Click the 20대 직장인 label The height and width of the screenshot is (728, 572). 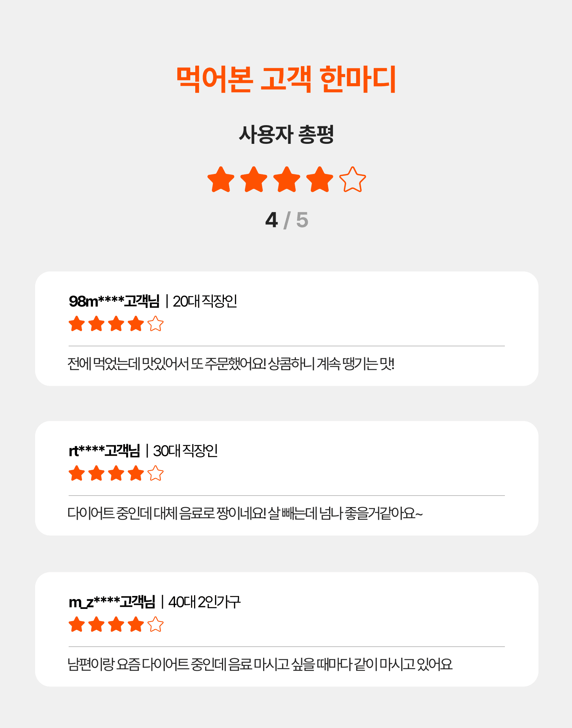click(x=205, y=301)
